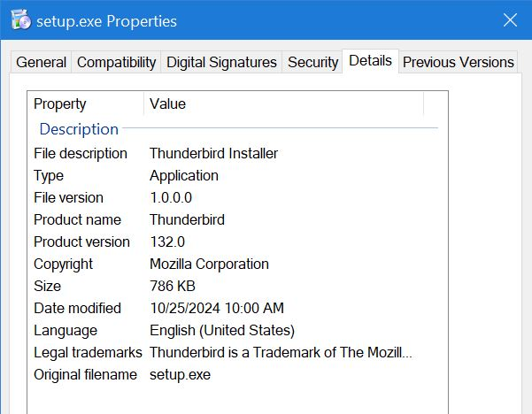Open the Previous Versions tab

[458, 62]
